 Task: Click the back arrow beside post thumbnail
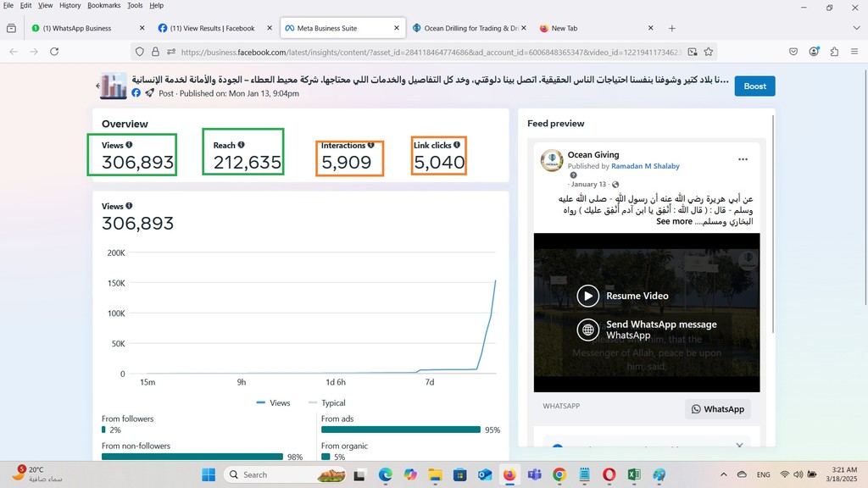[97, 86]
